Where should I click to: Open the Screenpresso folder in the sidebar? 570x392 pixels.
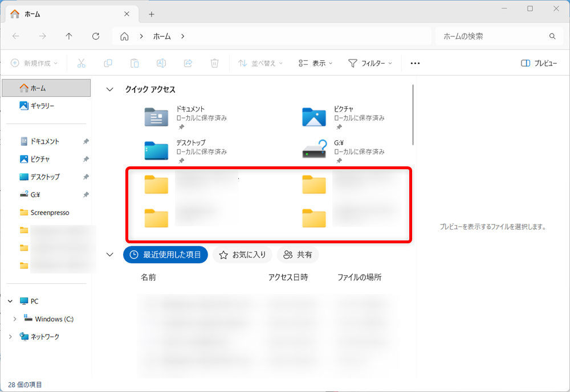tap(48, 212)
